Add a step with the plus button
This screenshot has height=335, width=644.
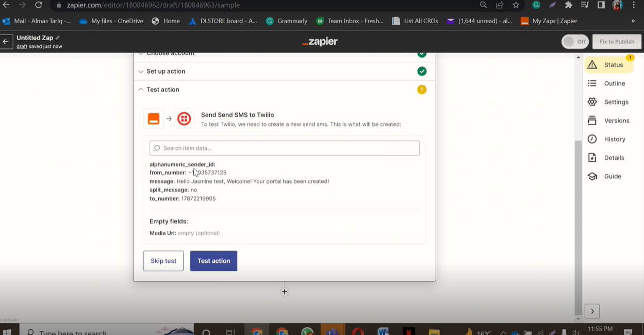[285, 292]
